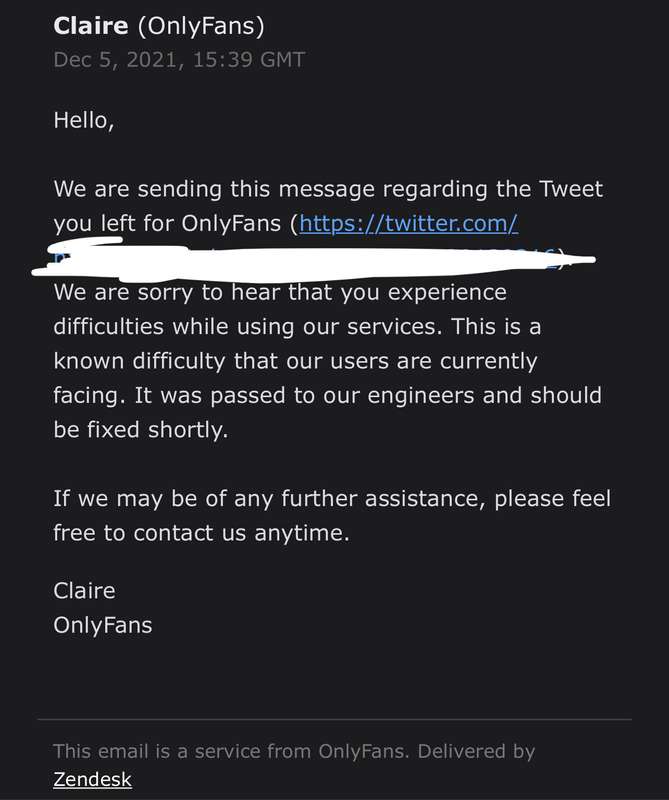The width and height of the screenshot is (669, 800).
Task: Click the line starting "difficulties while using"
Action: tap(297, 327)
